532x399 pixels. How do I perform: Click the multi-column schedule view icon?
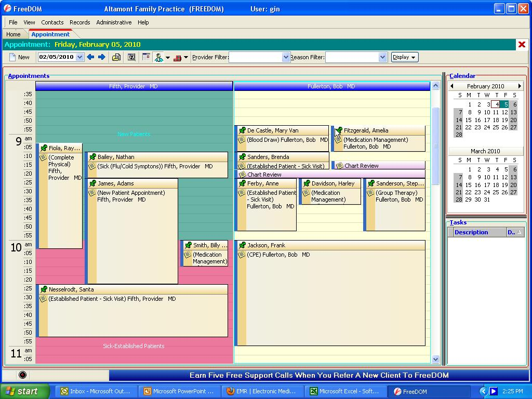coord(146,57)
